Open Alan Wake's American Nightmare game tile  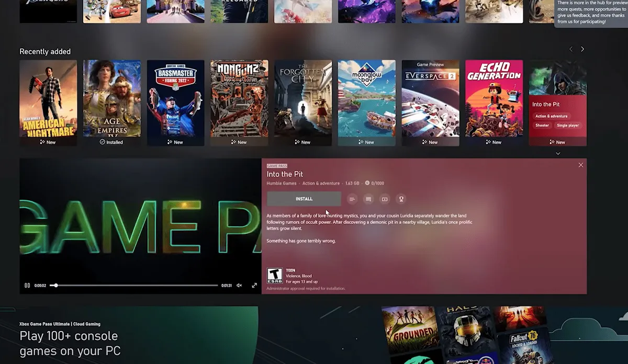tap(48, 103)
